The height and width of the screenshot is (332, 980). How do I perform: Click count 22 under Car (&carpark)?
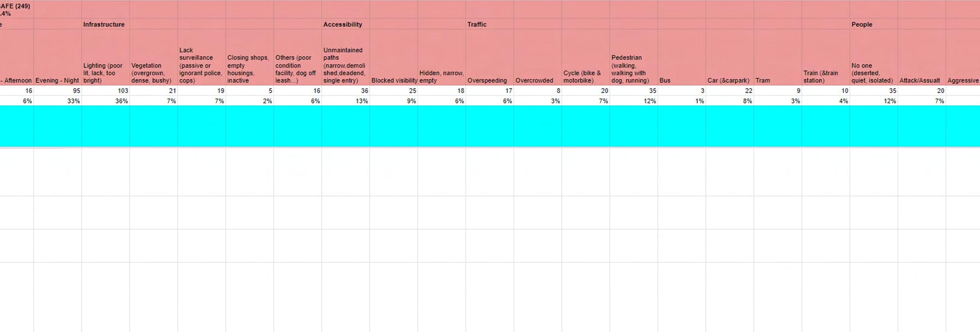click(x=730, y=90)
